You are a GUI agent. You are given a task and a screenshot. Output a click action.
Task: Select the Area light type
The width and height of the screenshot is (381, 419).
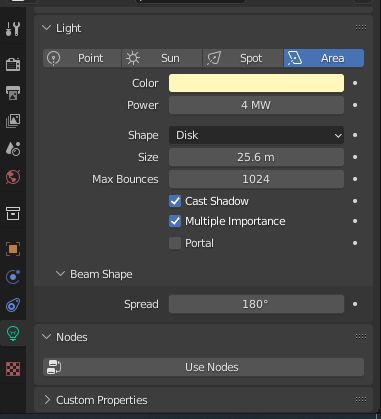coord(324,58)
